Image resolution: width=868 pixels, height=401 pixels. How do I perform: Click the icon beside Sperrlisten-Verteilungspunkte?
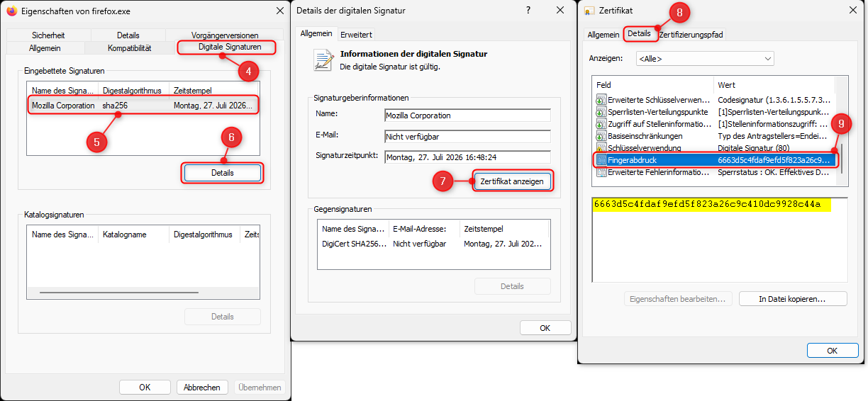point(601,112)
